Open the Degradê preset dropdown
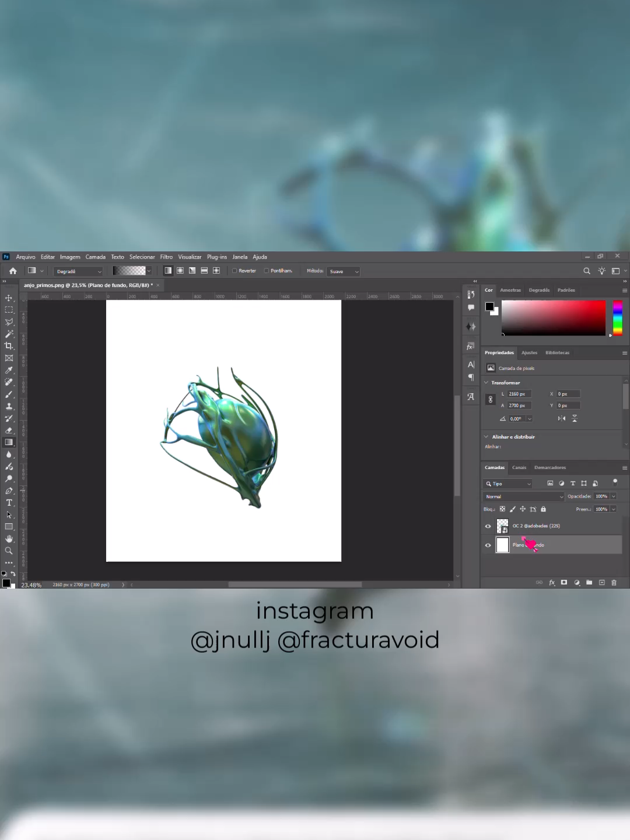Image resolution: width=630 pixels, height=840 pixels. point(78,271)
